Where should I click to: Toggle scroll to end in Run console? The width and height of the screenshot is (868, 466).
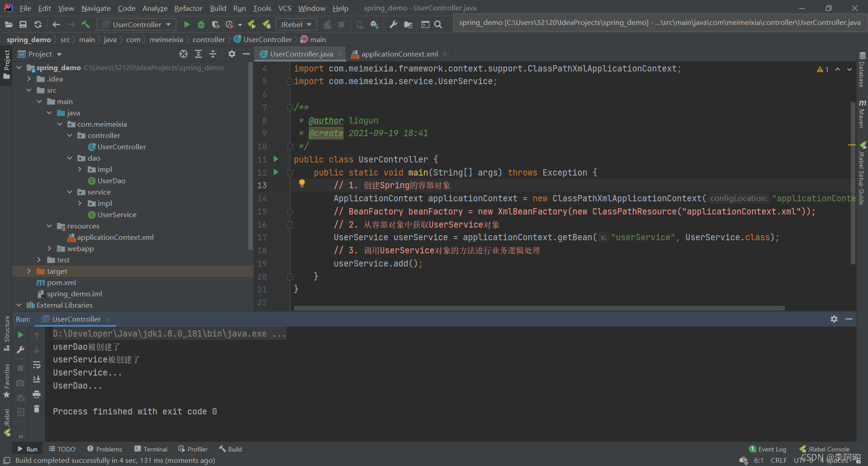[37, 379]
